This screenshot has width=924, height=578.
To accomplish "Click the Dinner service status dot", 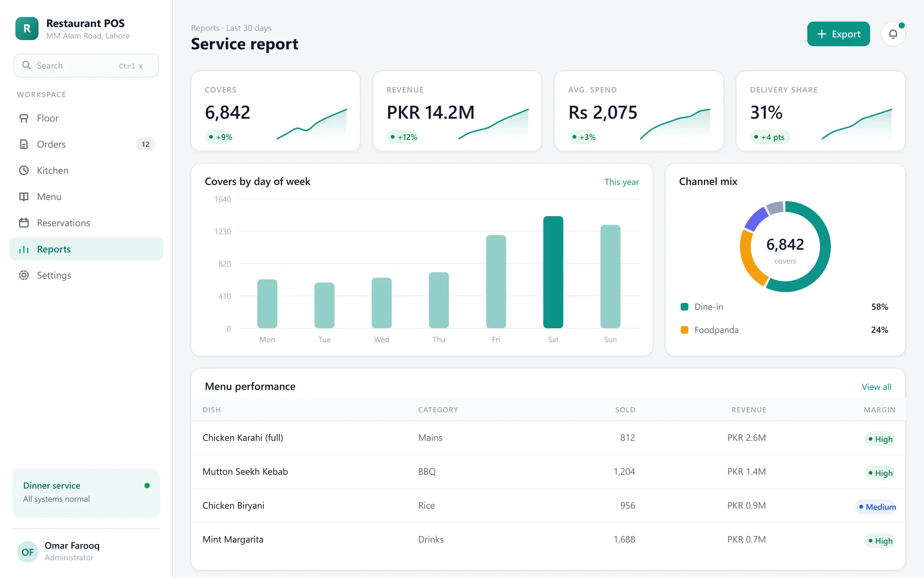I will [147, 486].
